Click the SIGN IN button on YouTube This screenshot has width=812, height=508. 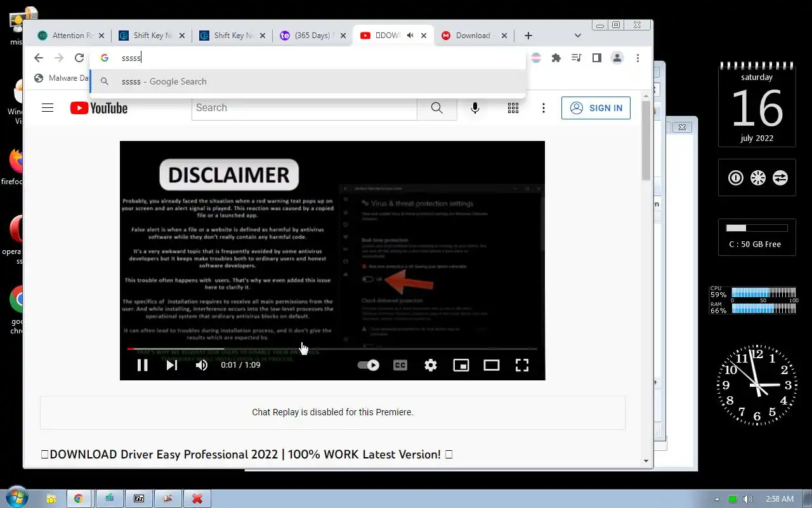[596, 108]
